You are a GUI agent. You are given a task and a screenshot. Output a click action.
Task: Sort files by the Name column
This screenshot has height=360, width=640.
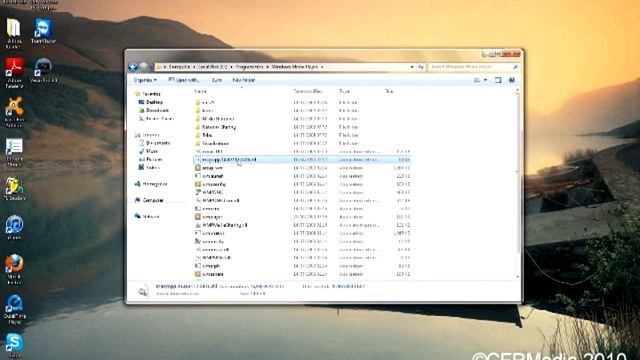click(x=200, y=91)
